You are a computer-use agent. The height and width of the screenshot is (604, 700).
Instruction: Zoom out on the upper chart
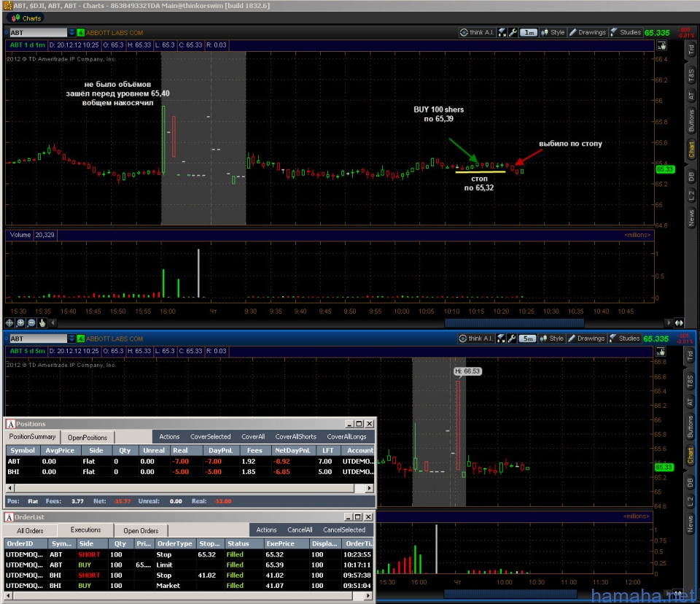pos(31,322)
